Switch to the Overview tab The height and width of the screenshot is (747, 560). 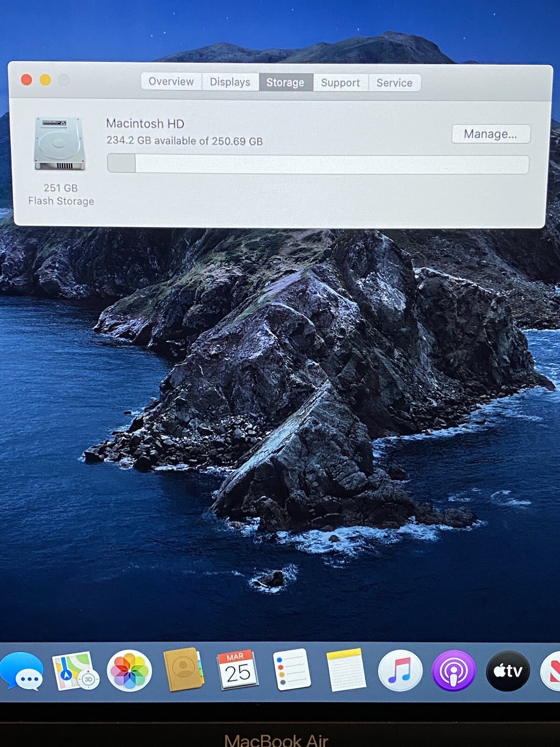pyautogui.click(x=171, y=82)
